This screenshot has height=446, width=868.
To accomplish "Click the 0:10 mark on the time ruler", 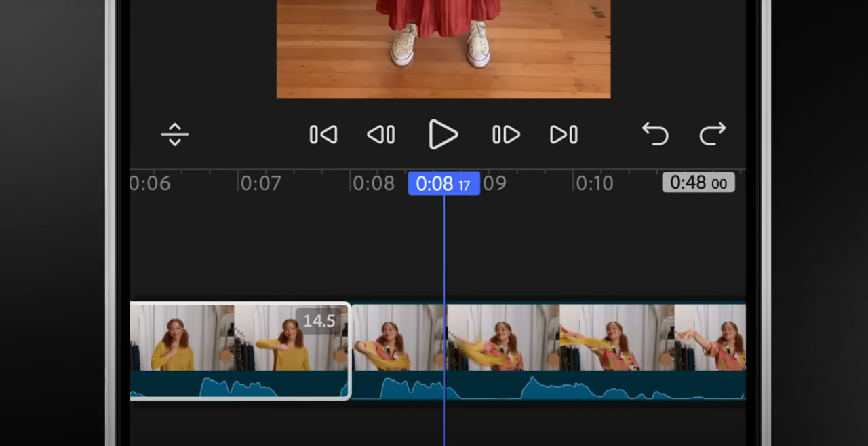I will [594, 183].
